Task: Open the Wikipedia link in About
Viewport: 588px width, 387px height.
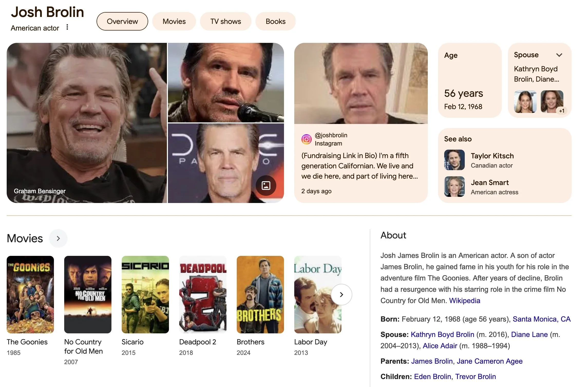Action: point(464,301)
